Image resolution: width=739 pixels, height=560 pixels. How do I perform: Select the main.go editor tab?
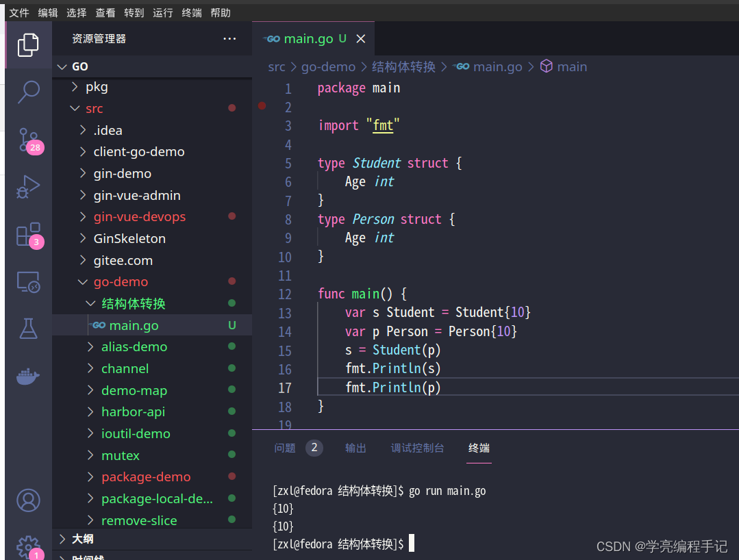tap(313, 38)
